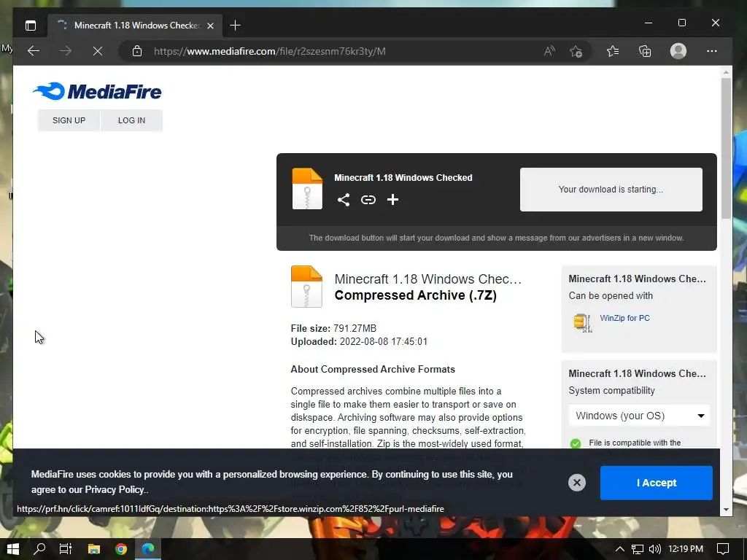Close the Minecraft 1.18 tab
The height and width of the screenshot is (560, 747).
pyautogui.click(x=211, y=26)
